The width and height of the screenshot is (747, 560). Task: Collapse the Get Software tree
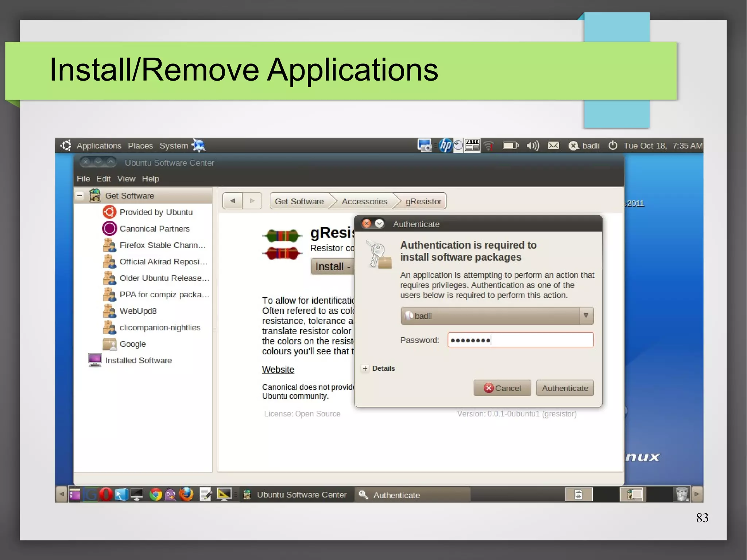click(x=80, y=196)
